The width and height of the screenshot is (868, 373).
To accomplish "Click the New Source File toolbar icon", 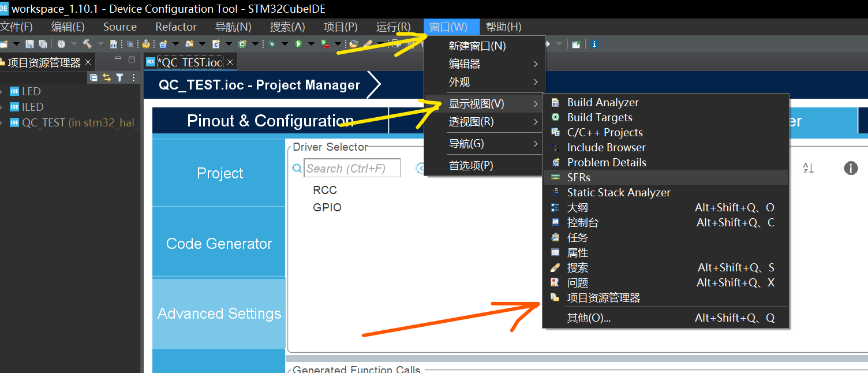I will click(216, 44).
